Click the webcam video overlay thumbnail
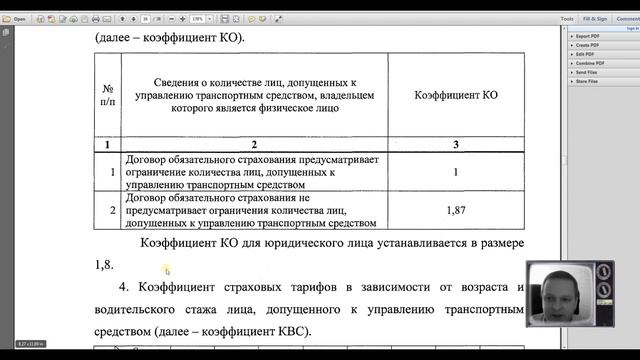 click(570, 294)
